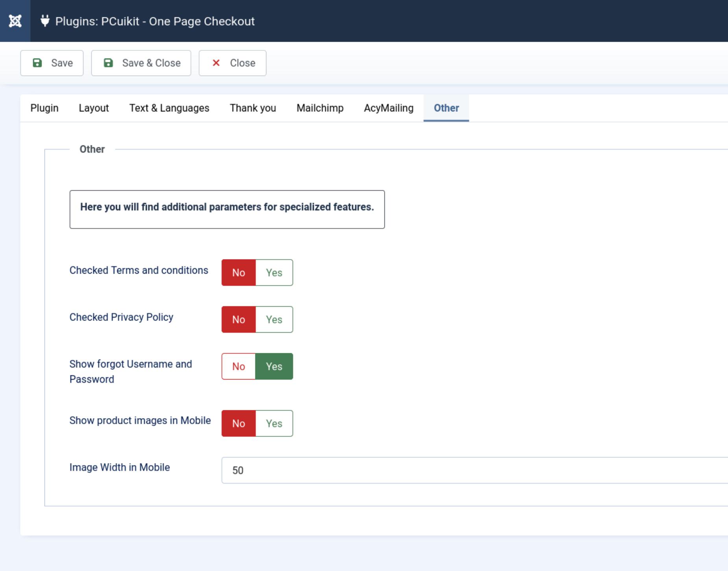Click the additional parameters description note
The width and height of the screenshot is (728, 571).
coord(227,209)
